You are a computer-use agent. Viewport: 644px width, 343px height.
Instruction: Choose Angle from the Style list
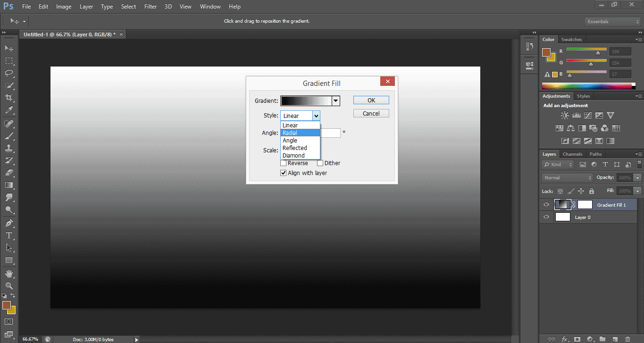[301, 141]
